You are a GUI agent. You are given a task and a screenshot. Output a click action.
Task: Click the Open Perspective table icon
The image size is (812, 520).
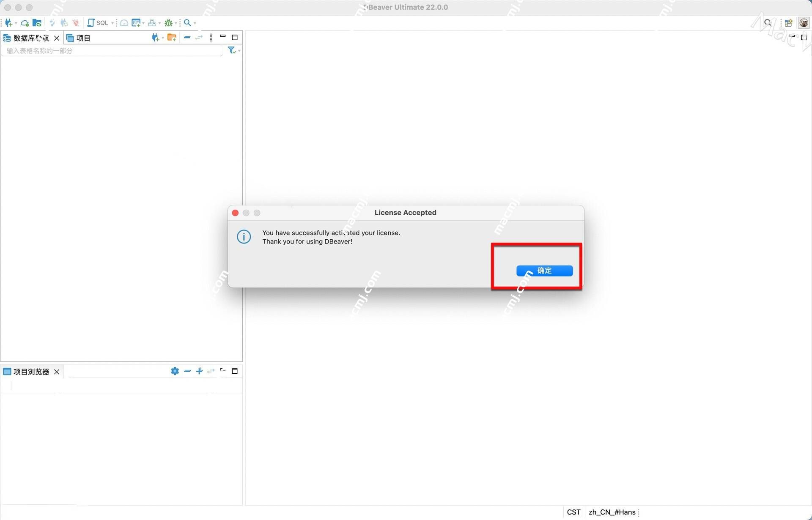pos(788,23)
